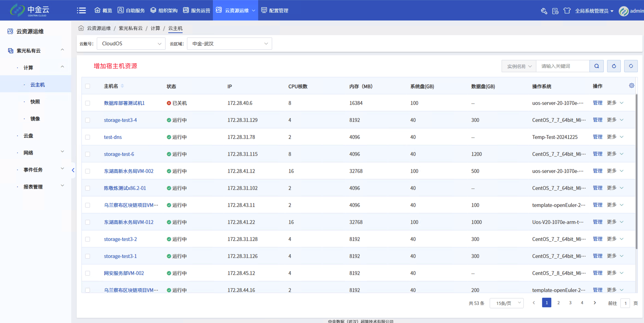
Task: Check the box for 网安服务部VM-002
Action: click(88, 273)
